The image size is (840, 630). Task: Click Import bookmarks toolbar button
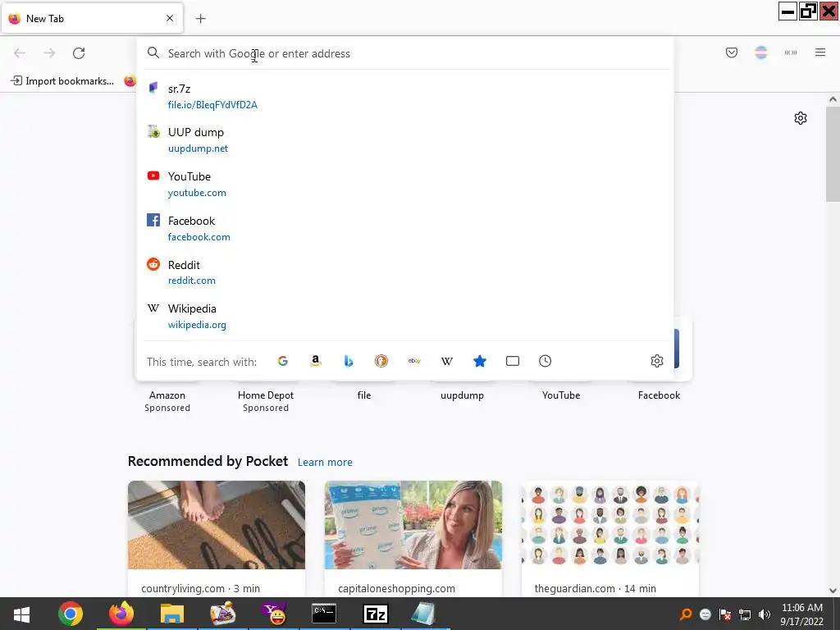[x=62, y=81]
